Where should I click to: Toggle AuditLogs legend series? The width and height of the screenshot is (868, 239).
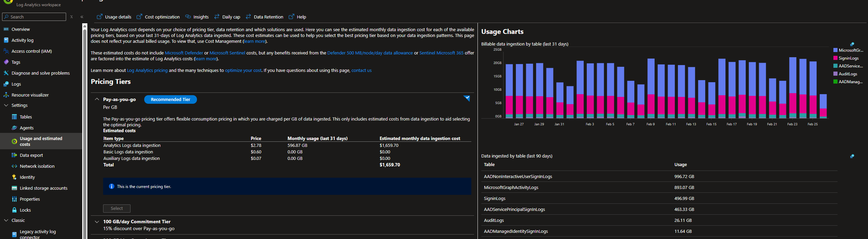click(x=847, y=74)
